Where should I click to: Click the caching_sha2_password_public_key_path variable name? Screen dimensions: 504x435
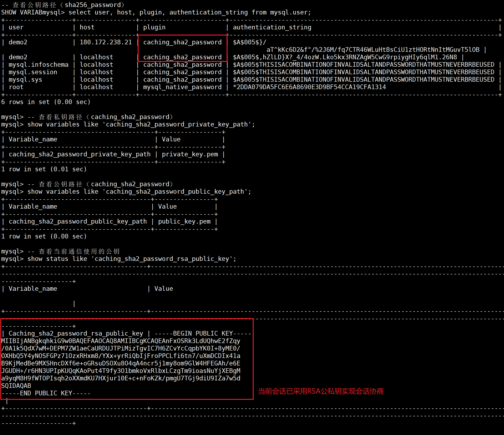[78, 221]
